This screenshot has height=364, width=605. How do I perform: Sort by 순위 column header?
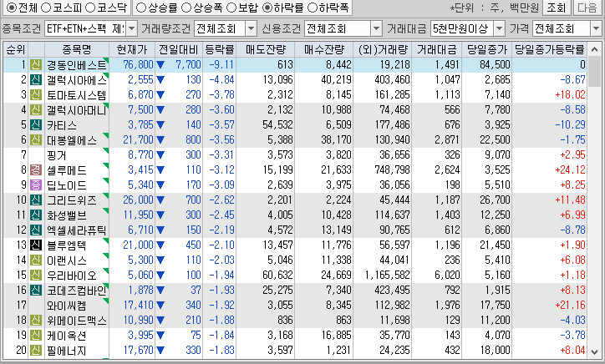tap(15, 49)
